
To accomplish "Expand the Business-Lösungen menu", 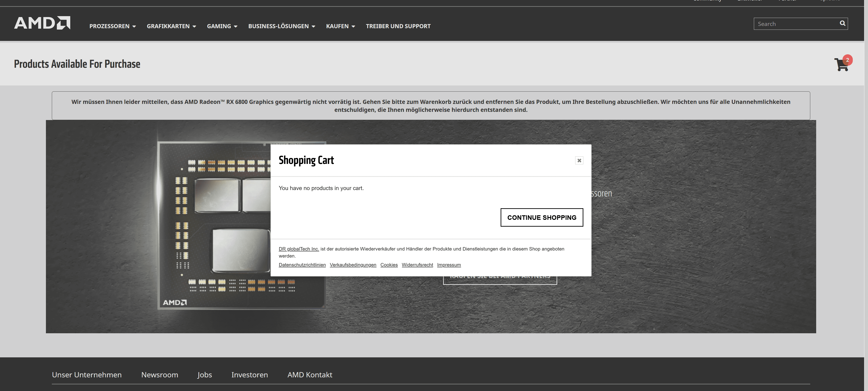I will point(282,26).
